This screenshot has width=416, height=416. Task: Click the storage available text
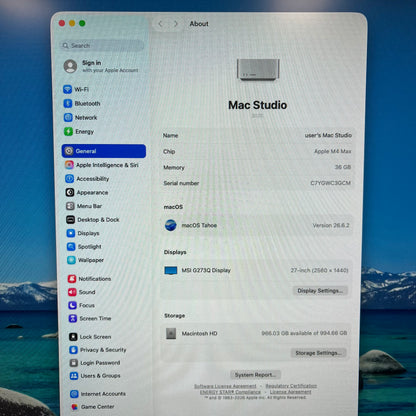point(304,333)
